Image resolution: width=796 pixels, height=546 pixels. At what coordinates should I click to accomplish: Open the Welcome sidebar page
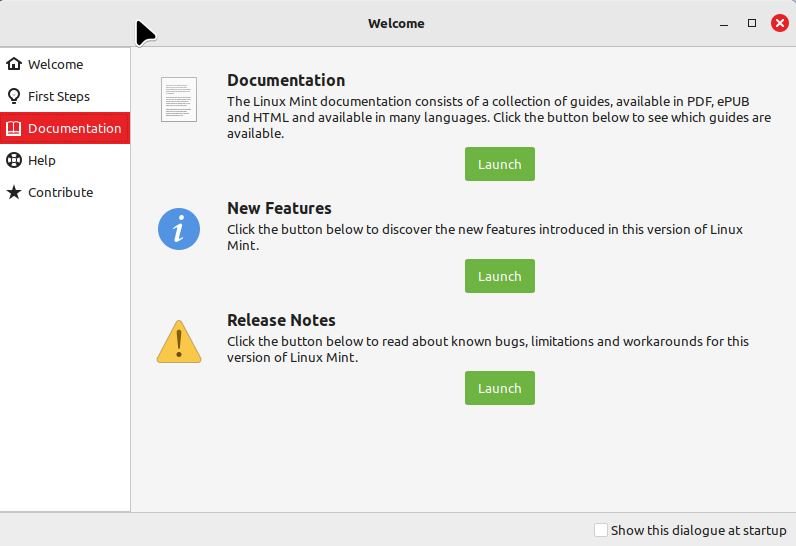point(65,64)
